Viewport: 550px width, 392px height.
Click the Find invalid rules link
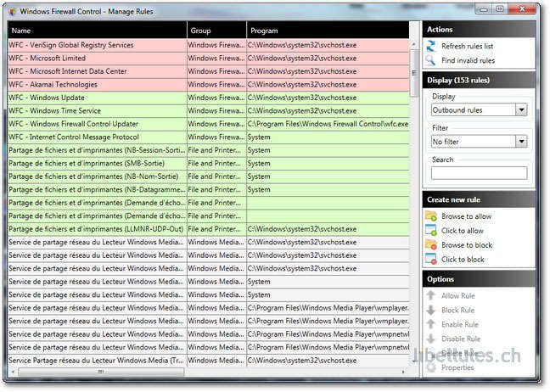click(468, 60)
